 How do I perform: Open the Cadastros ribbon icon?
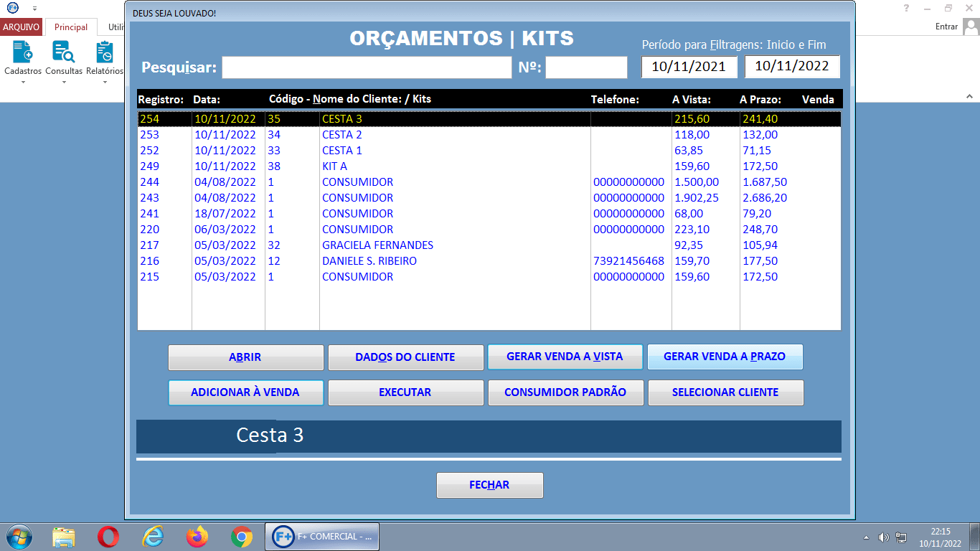click(x=22, y=52)
